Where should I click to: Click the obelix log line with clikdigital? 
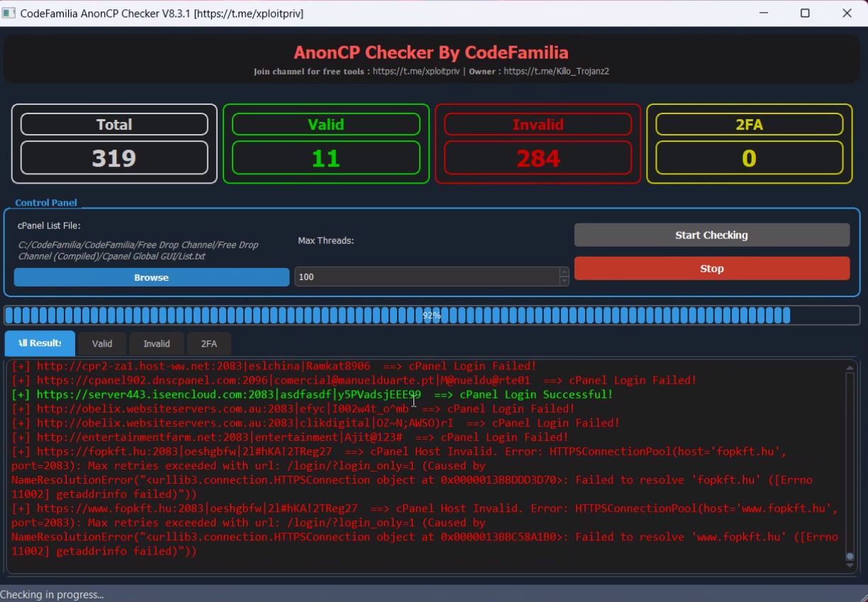tap(316, 423)
